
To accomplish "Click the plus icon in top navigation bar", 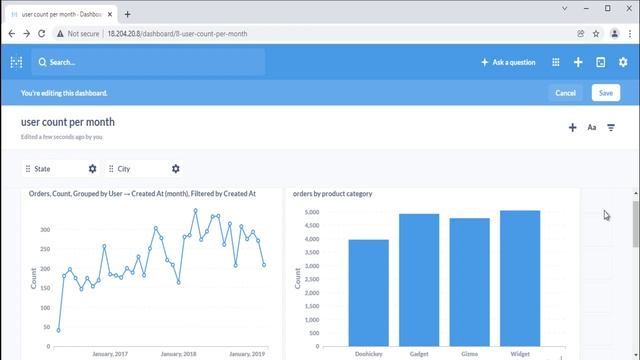I will (x=578, y=62).
